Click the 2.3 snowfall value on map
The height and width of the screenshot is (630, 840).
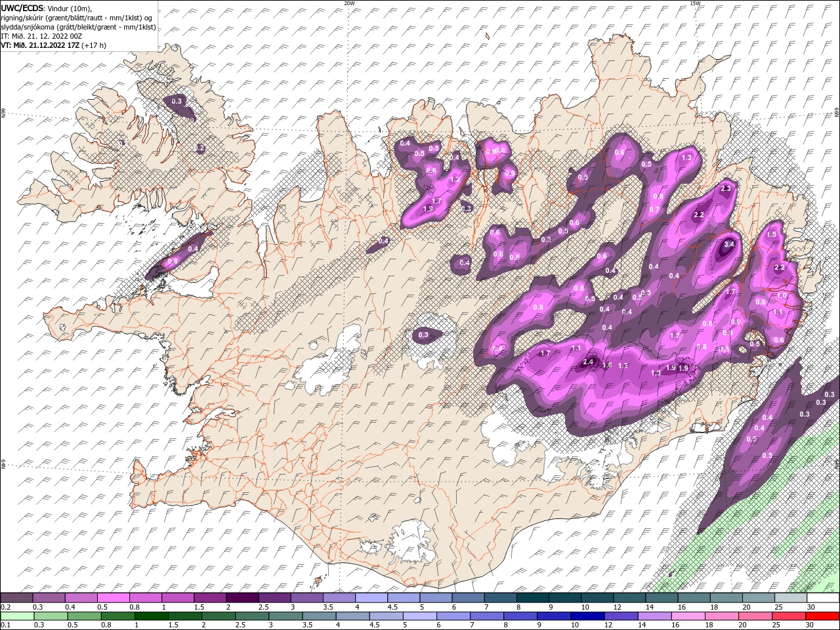click(x=726, y=188)
